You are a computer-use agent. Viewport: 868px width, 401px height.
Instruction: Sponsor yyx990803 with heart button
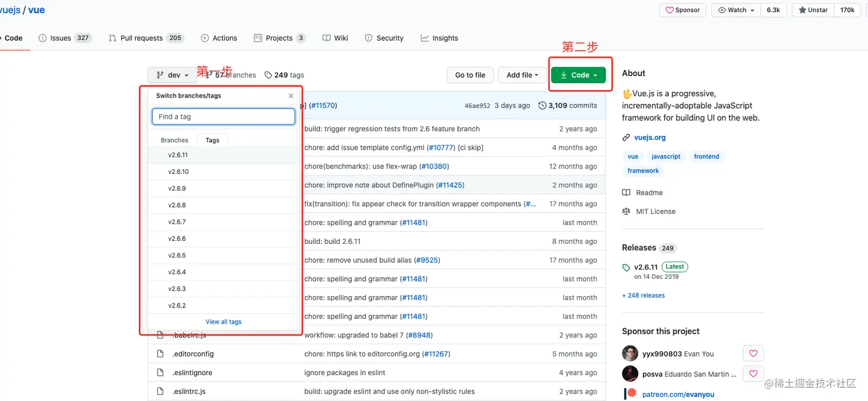point(753,353)
